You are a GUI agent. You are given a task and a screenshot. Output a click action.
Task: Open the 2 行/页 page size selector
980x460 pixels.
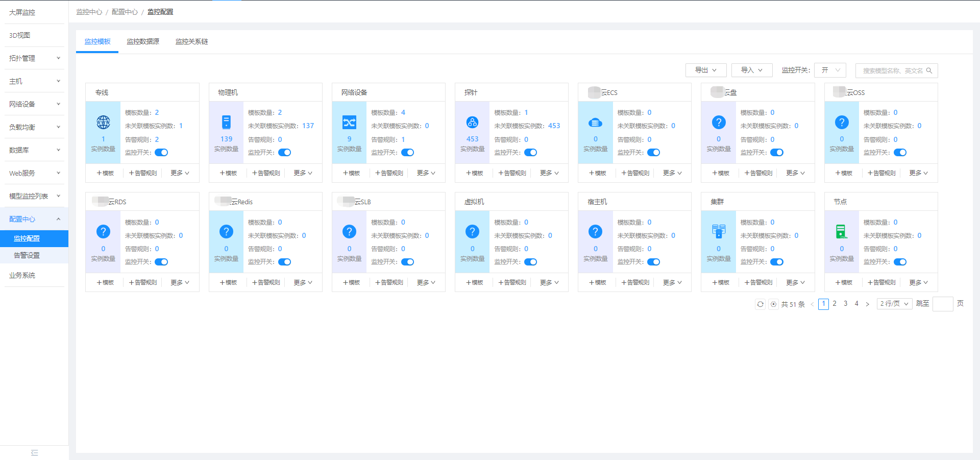click(894, 304)
